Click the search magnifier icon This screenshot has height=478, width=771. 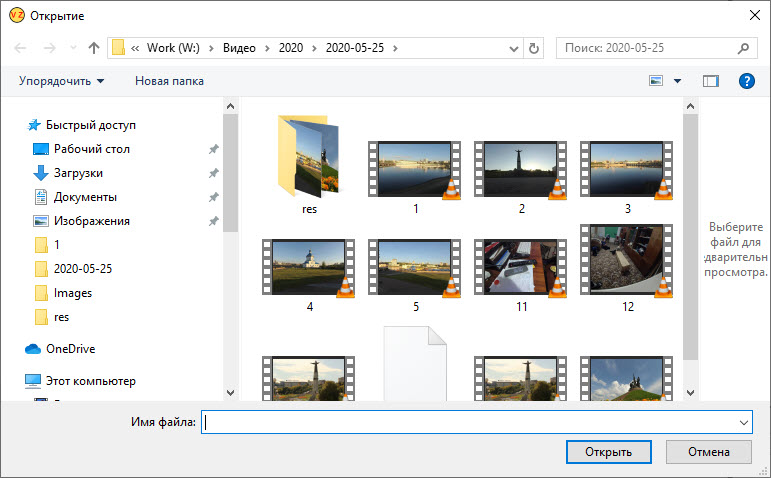tap(743, 48)
